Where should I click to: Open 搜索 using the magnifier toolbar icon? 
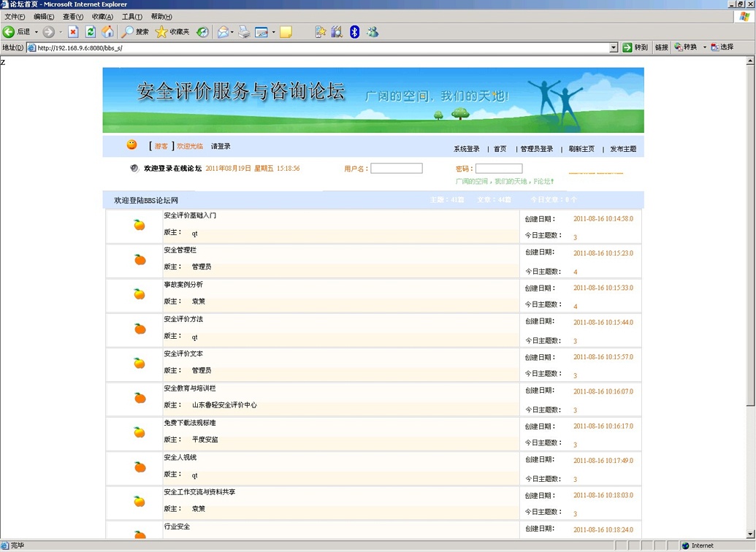135,32
